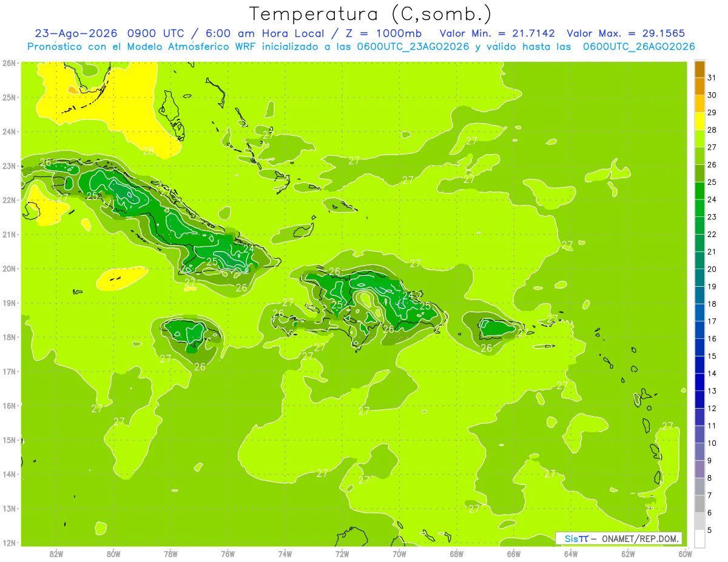Click the "72W" longitude axis label

click(x=342, y=554)
